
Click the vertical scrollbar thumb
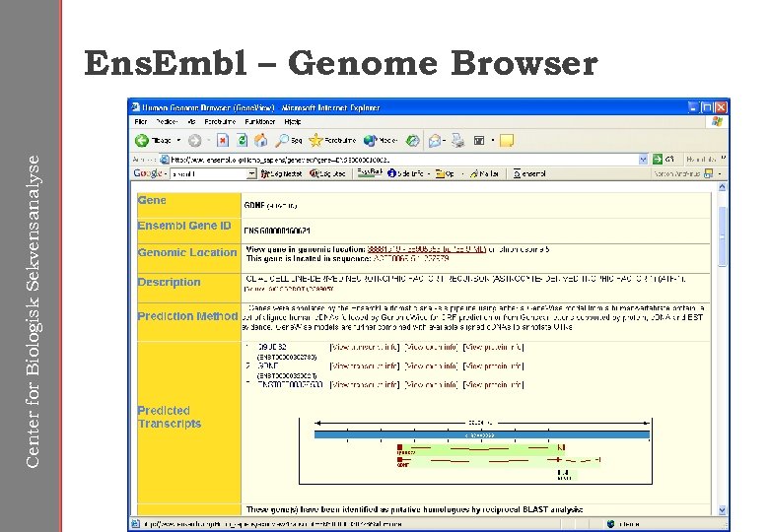point(722,236)
